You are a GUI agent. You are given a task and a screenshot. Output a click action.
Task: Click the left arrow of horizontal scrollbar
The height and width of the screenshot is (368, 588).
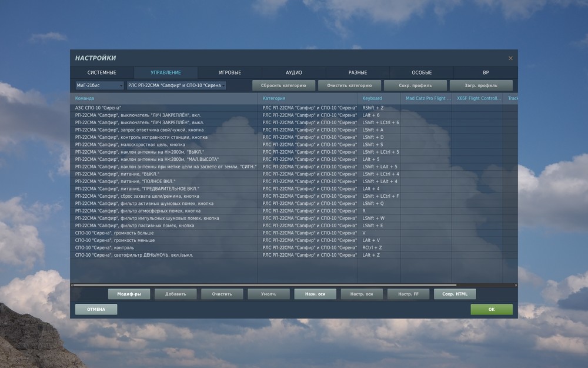tap(72, 286)
